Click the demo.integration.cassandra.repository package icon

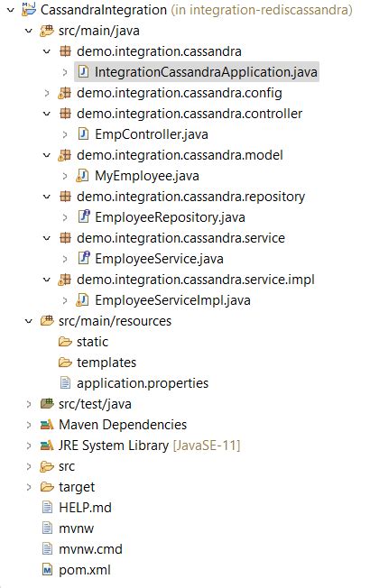(x=65, y=196)
